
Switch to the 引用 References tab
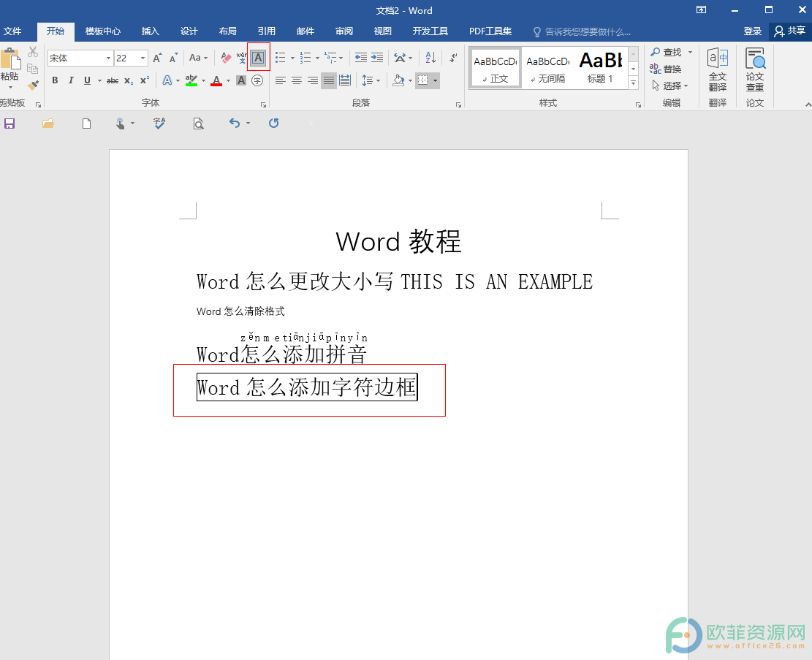point(267,31)
